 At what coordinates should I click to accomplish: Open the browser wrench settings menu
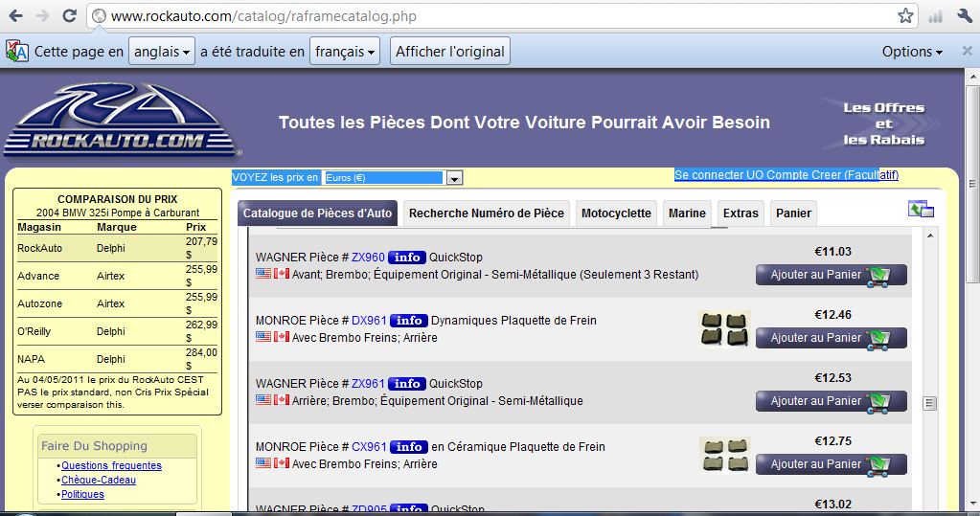tap(965, 16)
